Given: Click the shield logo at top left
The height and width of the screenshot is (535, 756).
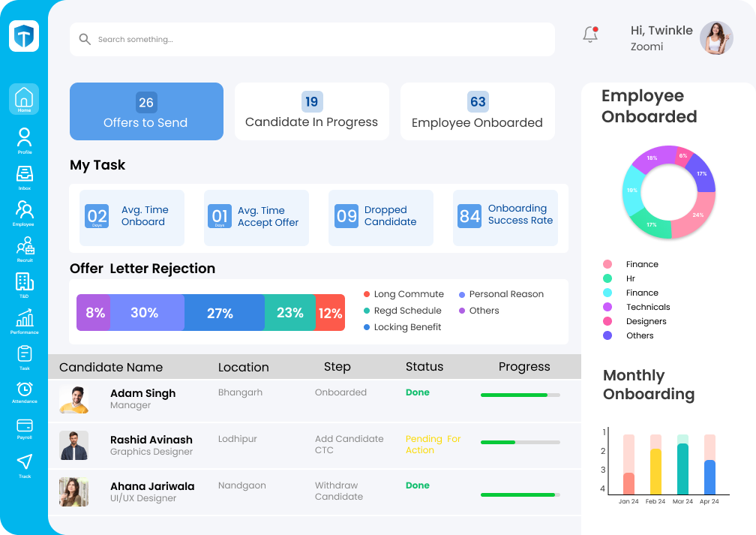Looking at the screenshot, I should (24, 36).
